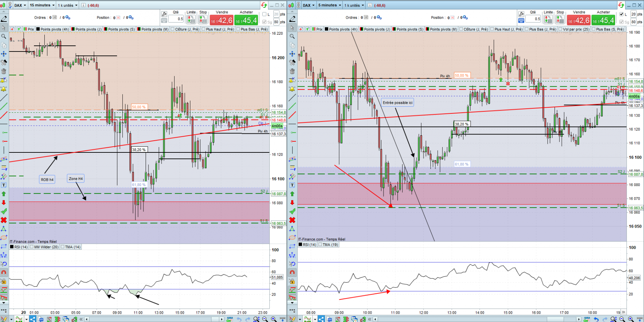
Task: Click the red Vendre 16 142,6 button on left chart
Action: tap(221, 20)
